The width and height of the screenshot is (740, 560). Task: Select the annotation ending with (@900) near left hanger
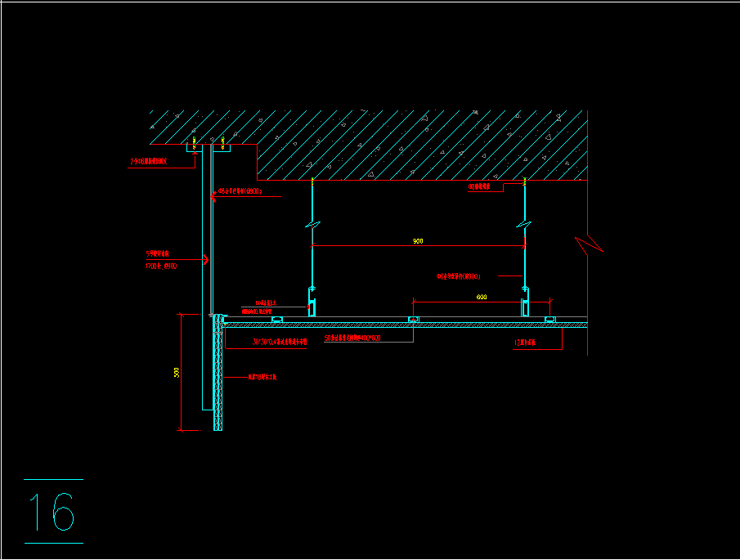tap(240, 191)
